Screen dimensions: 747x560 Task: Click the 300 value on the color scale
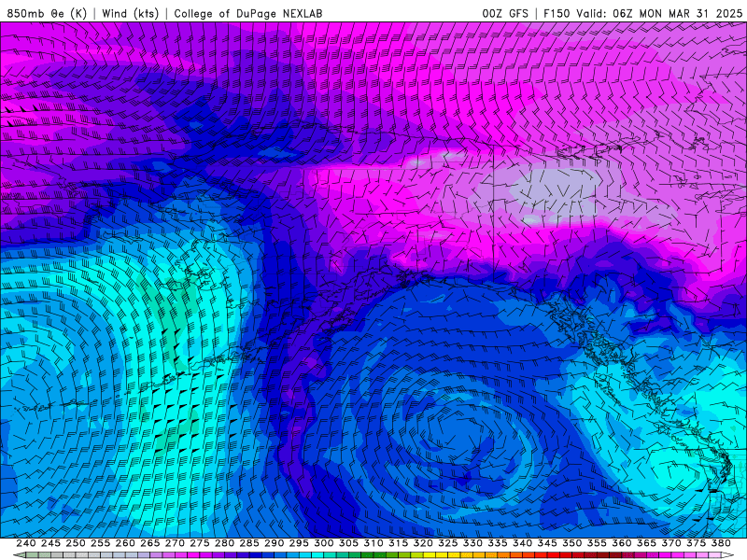[323, 543]
